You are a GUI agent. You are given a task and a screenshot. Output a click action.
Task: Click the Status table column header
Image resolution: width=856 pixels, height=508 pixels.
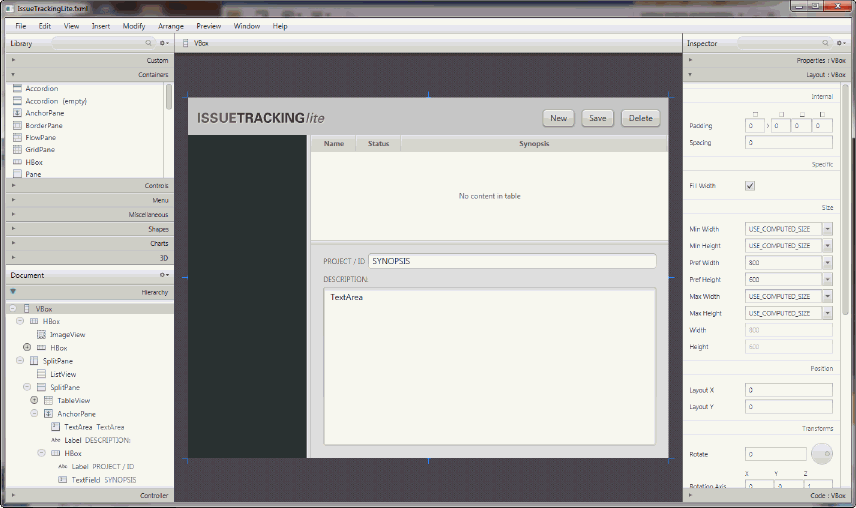click(378, 144)
